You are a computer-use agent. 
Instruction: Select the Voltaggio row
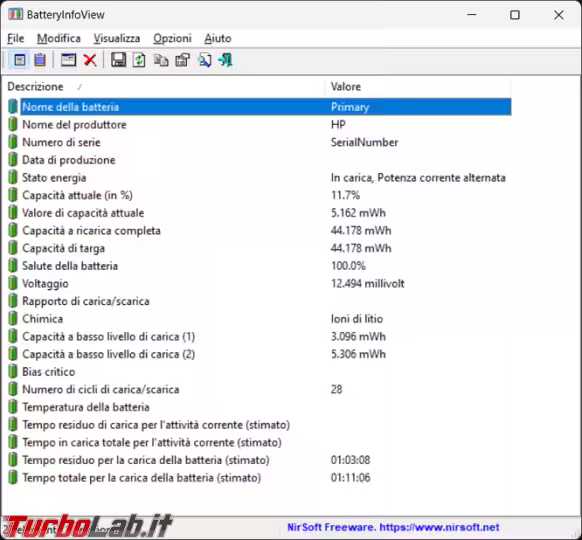coord(259,284)
